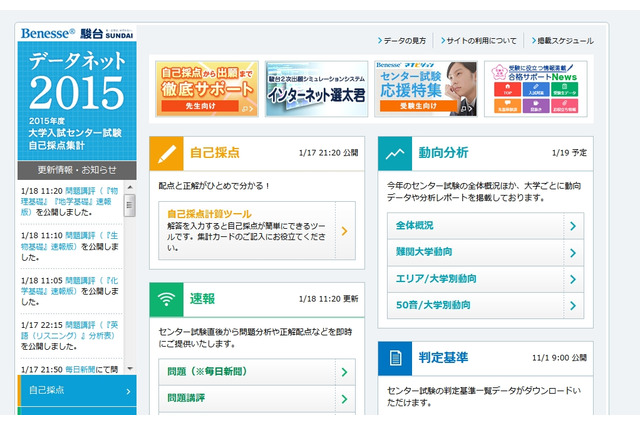This screenshot has width=640, height=426.
Task: Click the 判定基準 section heading
Action: pyautogui.click(x=443, y=358)
